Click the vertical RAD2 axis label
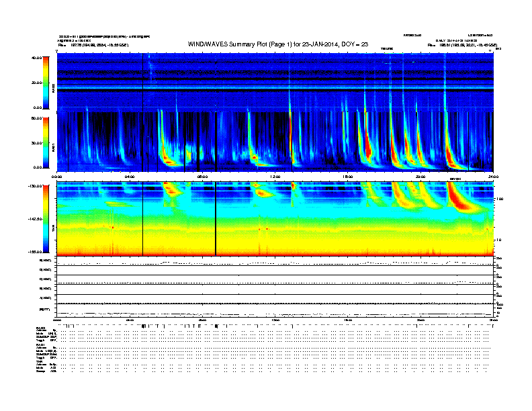The width and height of the screenshot is (532, 411). pos(53,88)
